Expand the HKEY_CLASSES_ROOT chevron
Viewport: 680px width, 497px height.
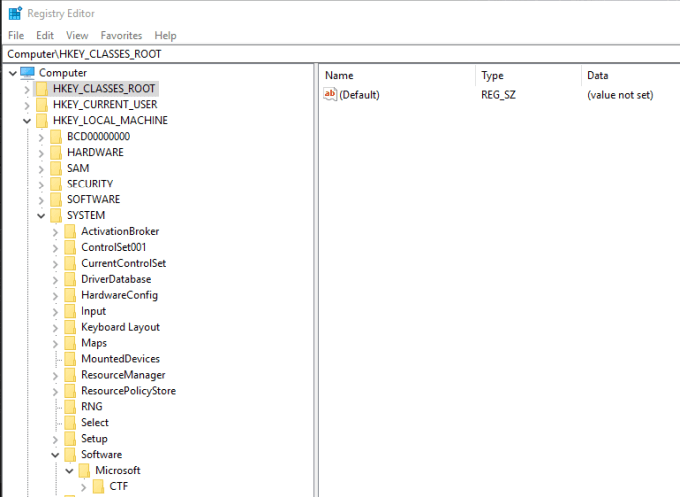pos(27,89)
